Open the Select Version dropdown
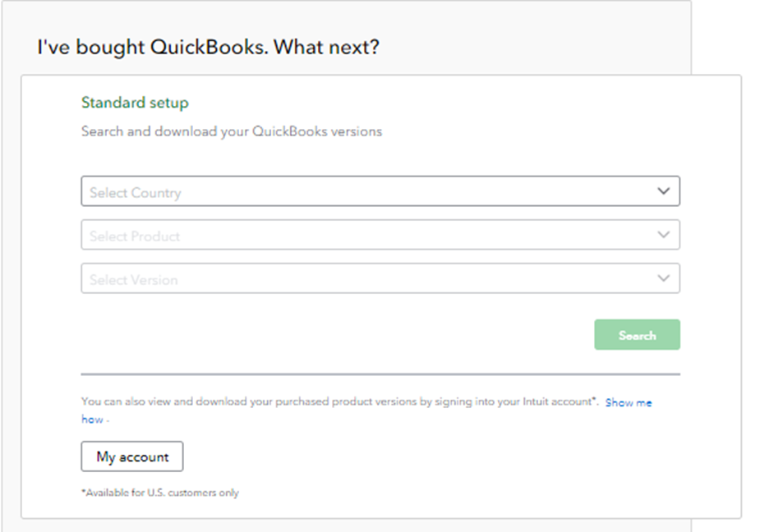 click(380, 278)
